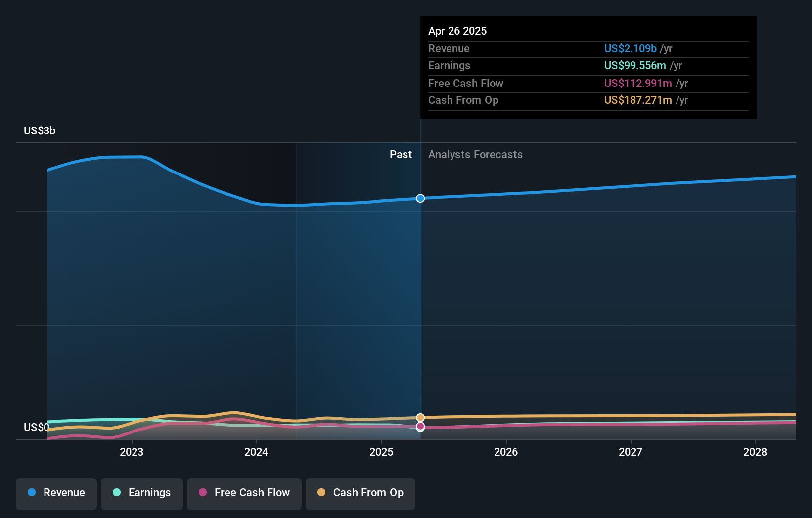The height and width of the screenshot is (518, 812).
Task: Click the Analysts Forecasts label
Action: tap(475, 154)
